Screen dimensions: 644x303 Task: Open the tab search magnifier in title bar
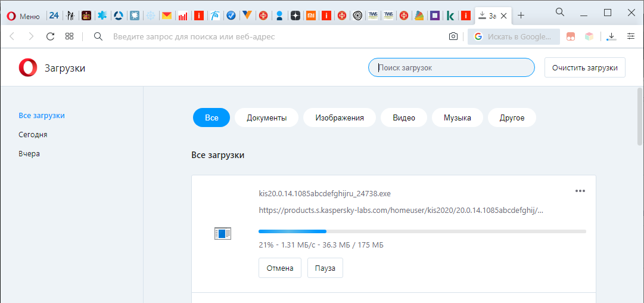pos(559,13)
